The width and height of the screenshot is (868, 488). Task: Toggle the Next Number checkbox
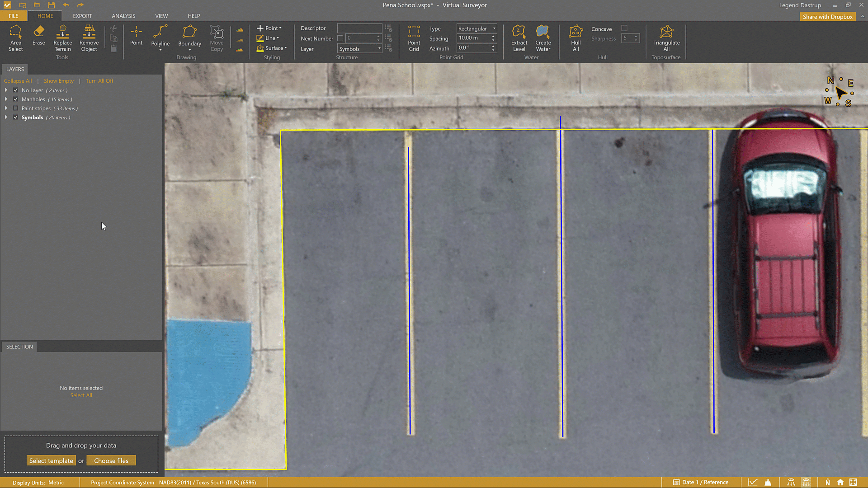340,38
